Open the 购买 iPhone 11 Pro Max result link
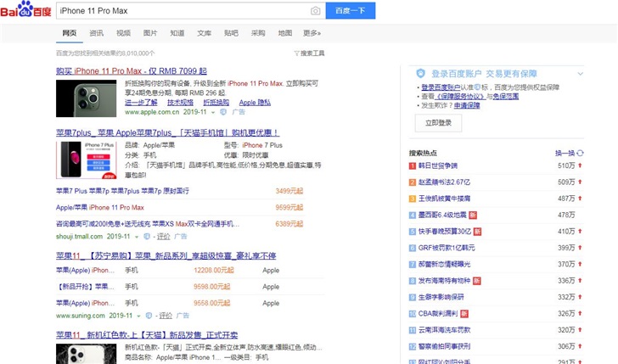The height and width of the screenshot is (364, 618). click(131, 71)
